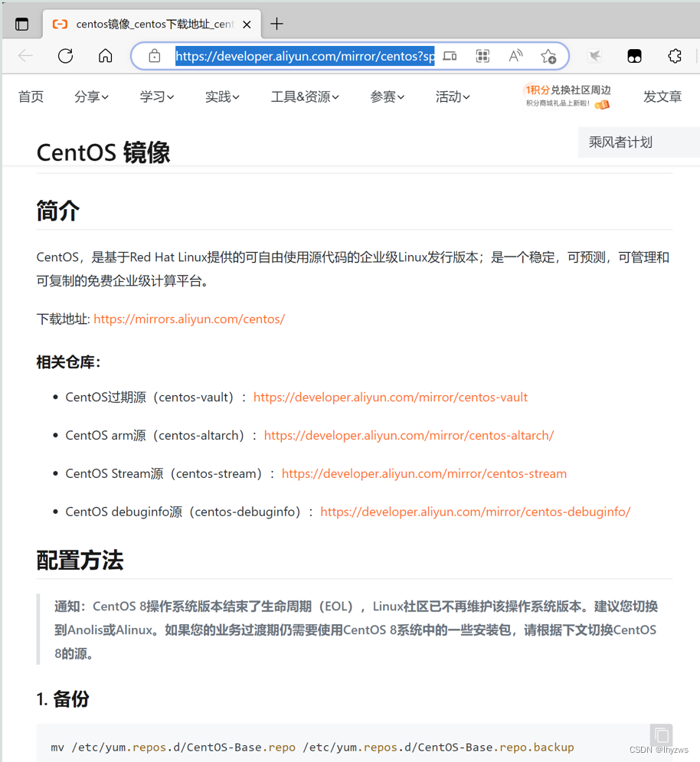The width and height of the screenshot is (700, 762).
Task: Open the send-to-devices icon in address bar
Action: (x=450, y=57)
